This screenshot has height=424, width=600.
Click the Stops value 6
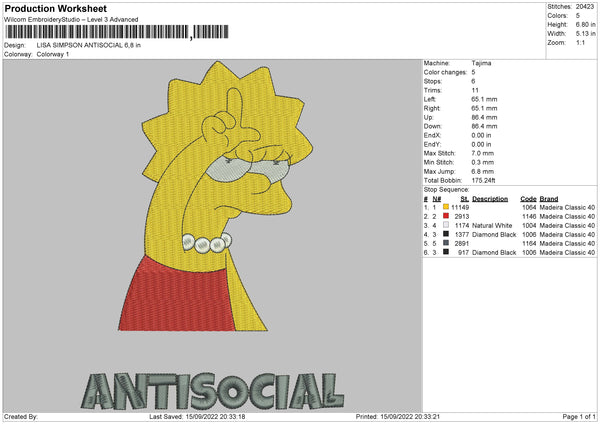click(x=473, y=81)
